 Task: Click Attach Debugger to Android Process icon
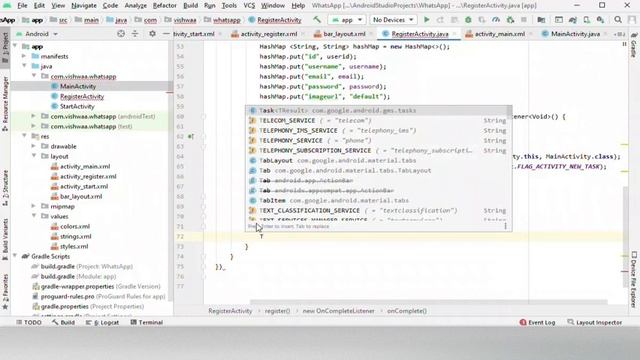(510, 20)
